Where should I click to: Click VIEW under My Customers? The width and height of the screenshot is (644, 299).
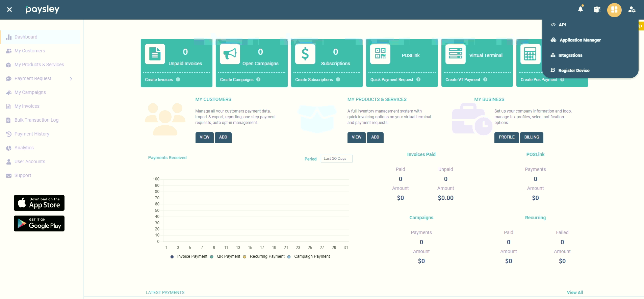[205, 137]
